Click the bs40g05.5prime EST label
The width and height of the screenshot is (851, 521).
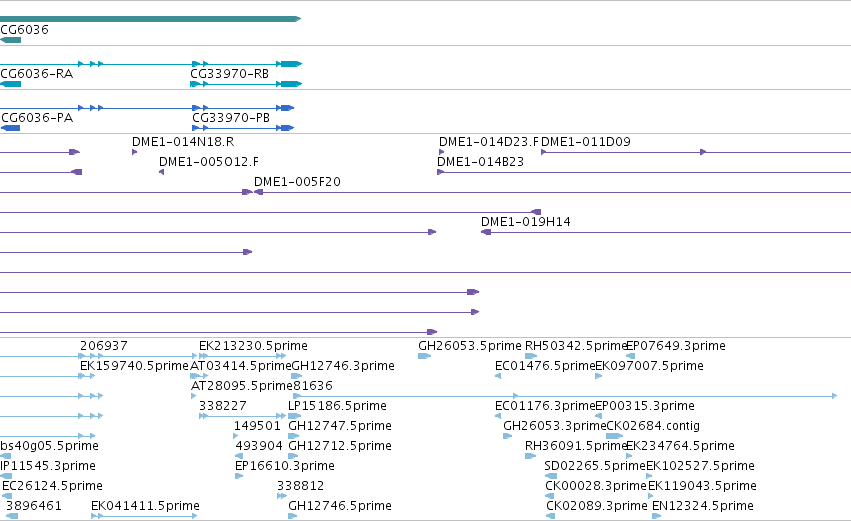[49, 446]
